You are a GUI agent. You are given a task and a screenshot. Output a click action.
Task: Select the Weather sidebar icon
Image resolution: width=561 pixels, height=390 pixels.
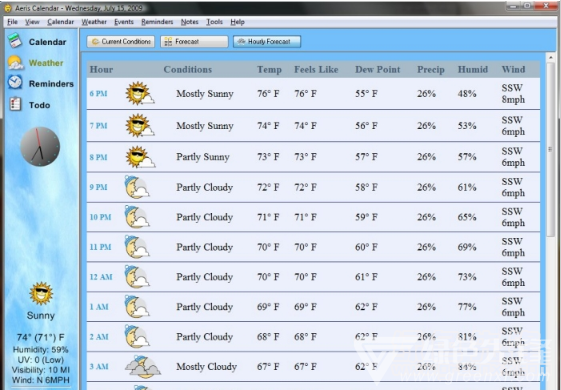tap(16, 62)
